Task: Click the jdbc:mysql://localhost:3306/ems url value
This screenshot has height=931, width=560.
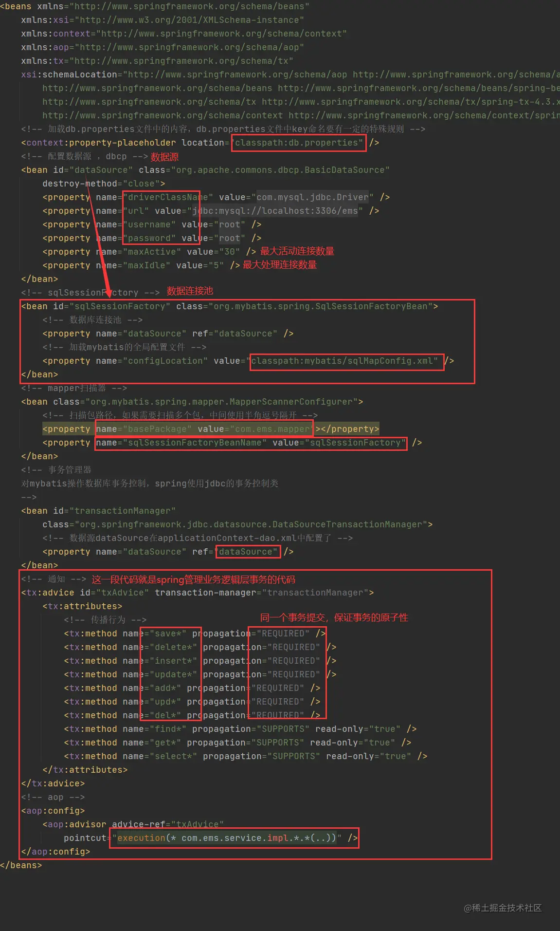Action: click(x=275, y=211)
